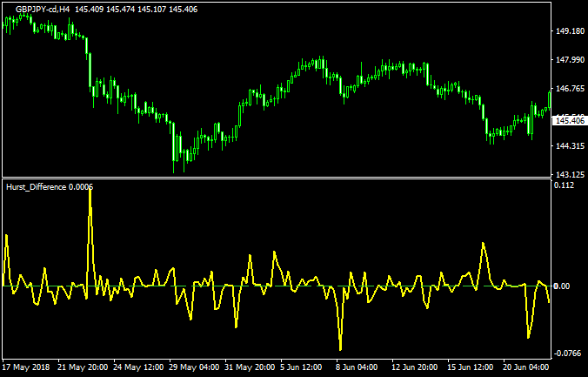Click the 0.00 indicator scale value

click(564, 286)
